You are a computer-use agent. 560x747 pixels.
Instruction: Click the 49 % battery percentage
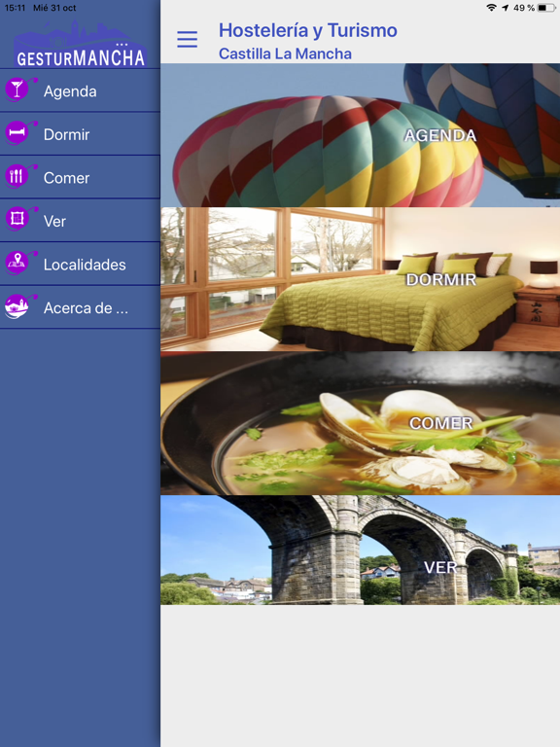pos(524,8)
